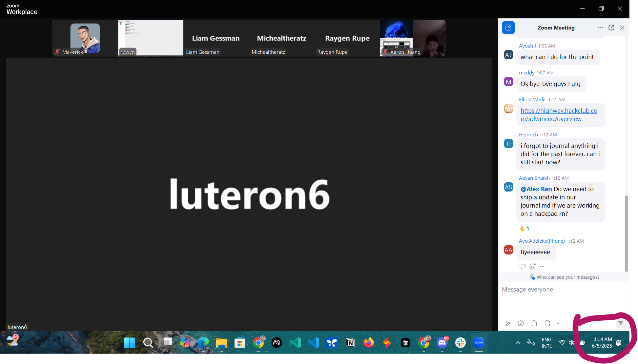Open the highway.hackclub.com overview link
638x364 pixels.
pos(559,115)
